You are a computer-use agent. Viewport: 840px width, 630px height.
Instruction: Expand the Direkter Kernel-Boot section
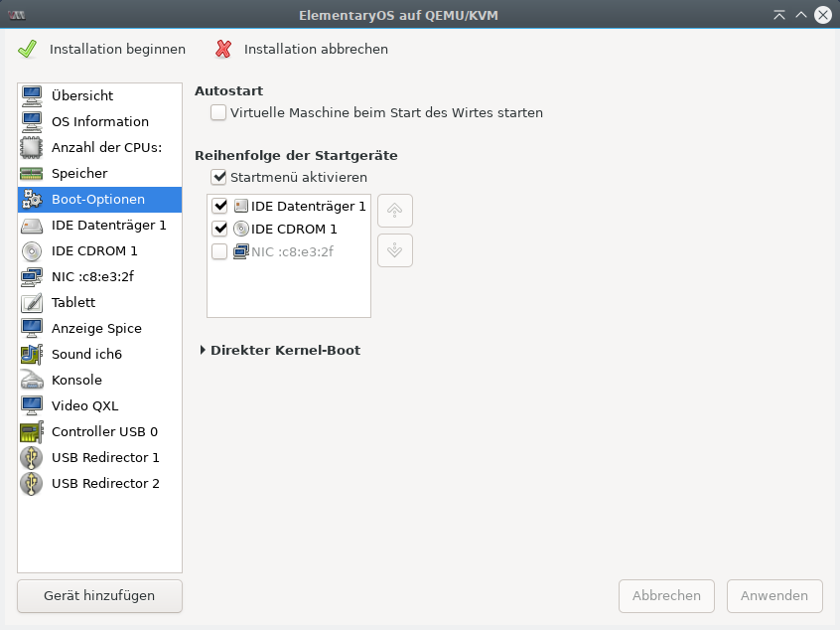tap(203, 350)
